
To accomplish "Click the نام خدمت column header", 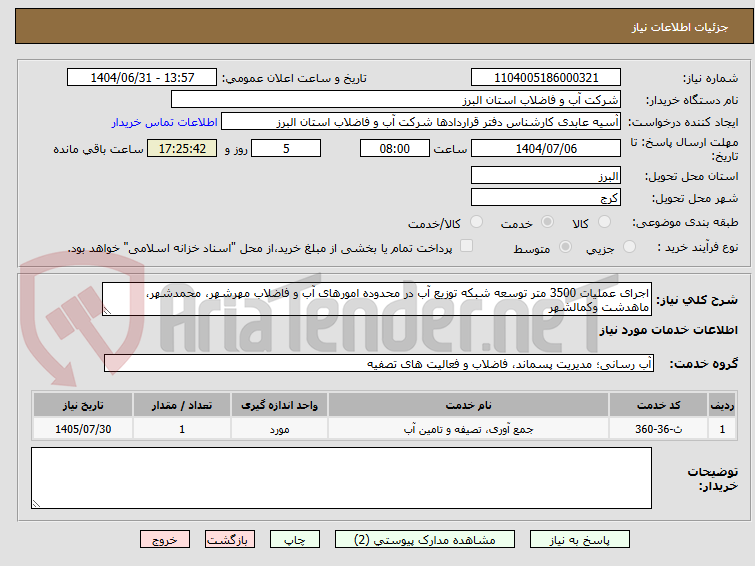I will coord(469,405).
